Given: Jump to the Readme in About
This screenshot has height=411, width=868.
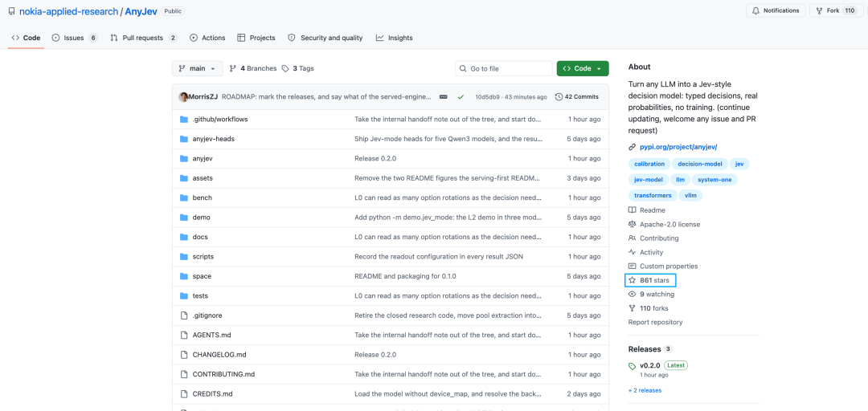Looking at the screenshot, I should (x=646, y=210).
